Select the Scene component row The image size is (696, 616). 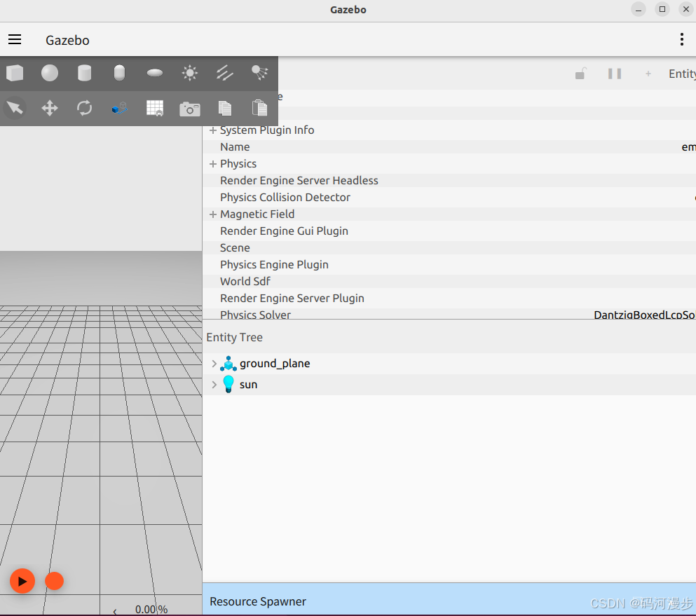coord(449,248)
